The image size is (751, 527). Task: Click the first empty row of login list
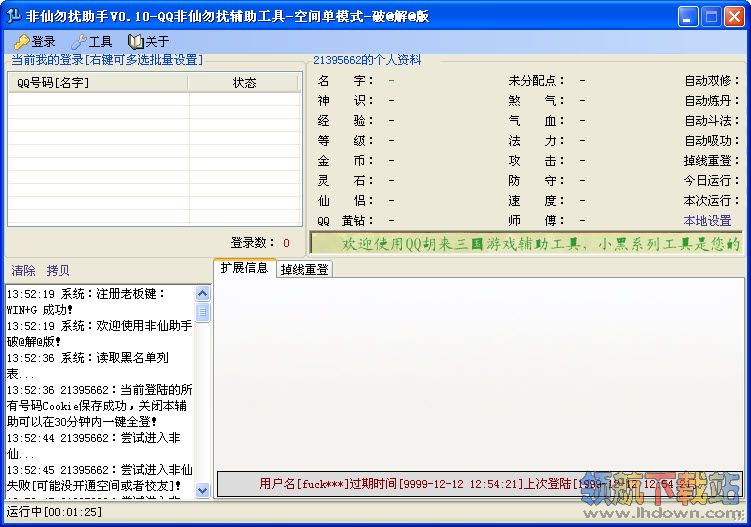coord(155,99)
